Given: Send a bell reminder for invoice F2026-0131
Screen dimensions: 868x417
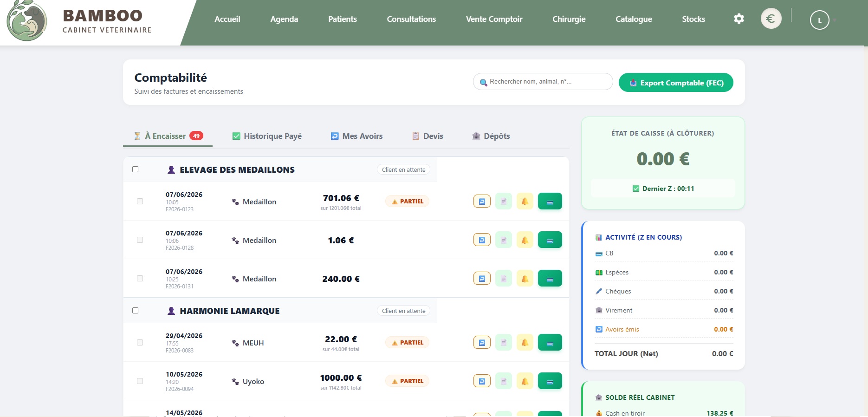Looking at the screenshot, I should [x=525, y=278].
